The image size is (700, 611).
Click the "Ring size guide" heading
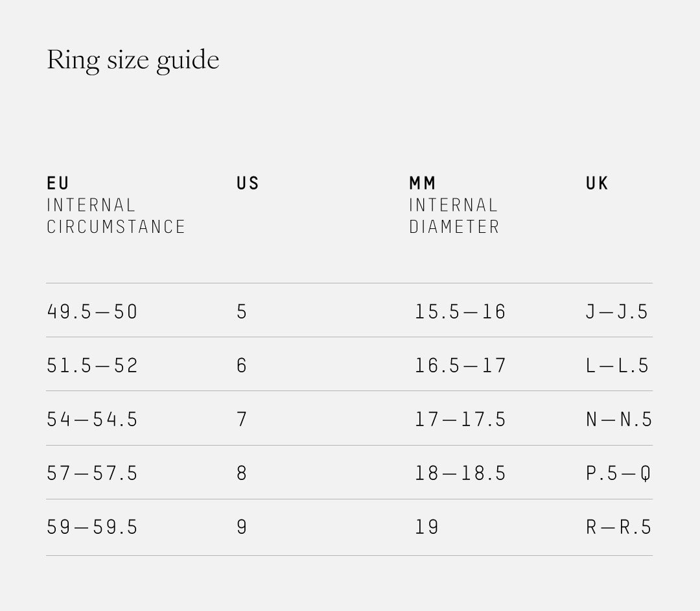click(x=133, y=60)
